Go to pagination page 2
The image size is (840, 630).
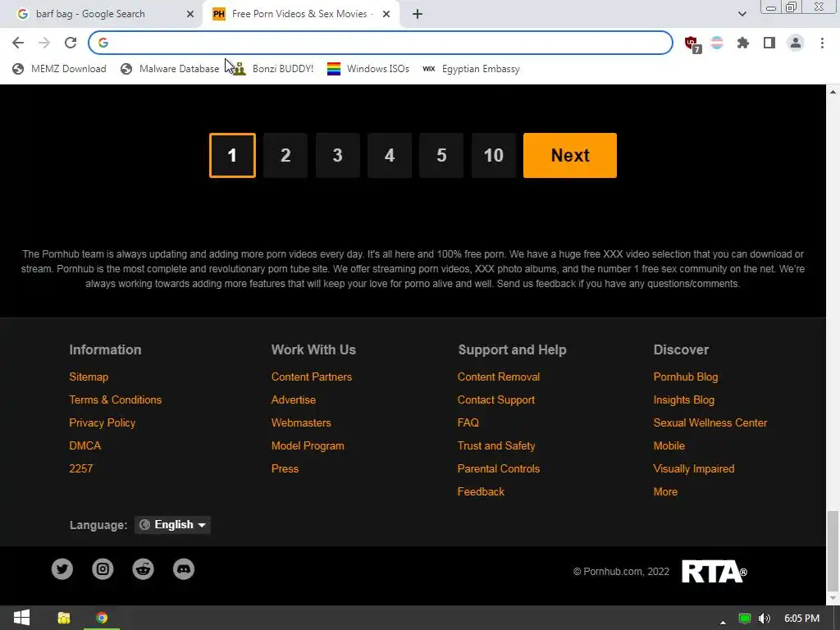click(x=285, y=155)
